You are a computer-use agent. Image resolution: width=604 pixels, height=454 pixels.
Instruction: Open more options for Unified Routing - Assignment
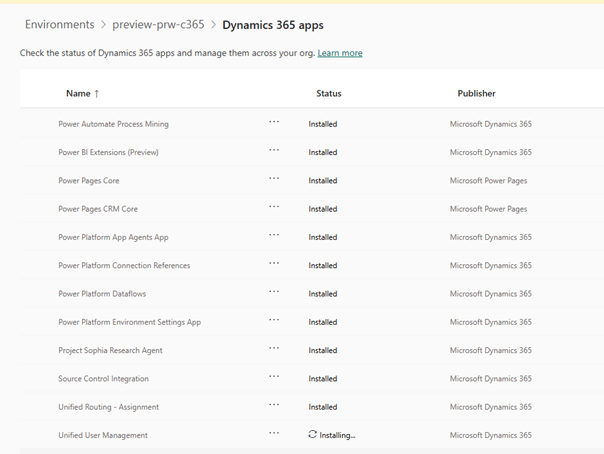click(x=274, y=405)
